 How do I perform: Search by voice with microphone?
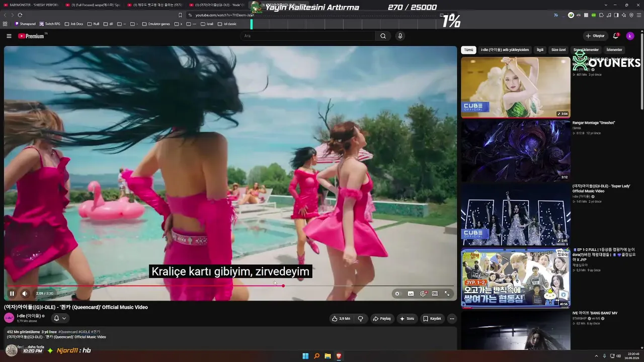point(400,36)
